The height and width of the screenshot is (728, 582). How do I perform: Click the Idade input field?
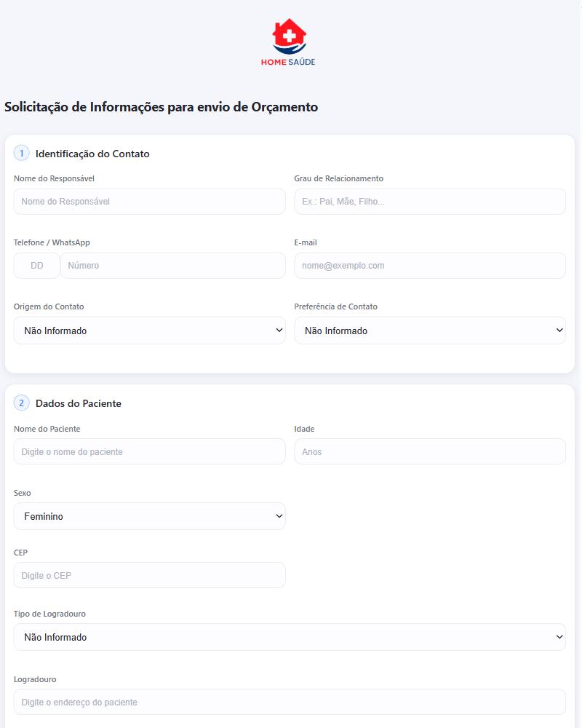click(430, 451)
